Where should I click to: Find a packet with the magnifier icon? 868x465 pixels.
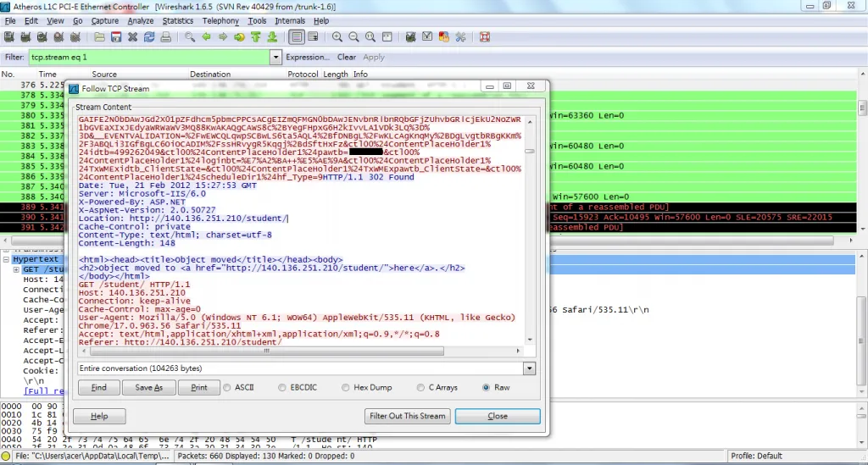[x=190, y=37]
